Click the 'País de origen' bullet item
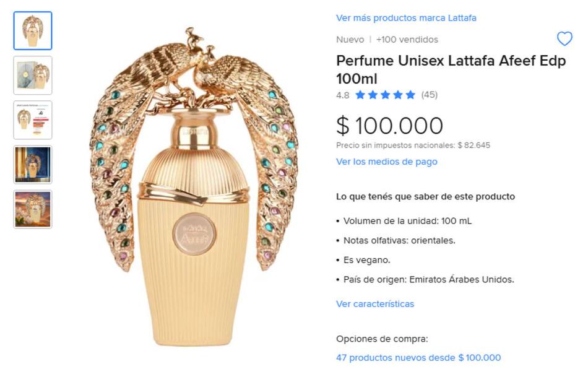This screenshot has width=588, height=377. tap(425, 279)
